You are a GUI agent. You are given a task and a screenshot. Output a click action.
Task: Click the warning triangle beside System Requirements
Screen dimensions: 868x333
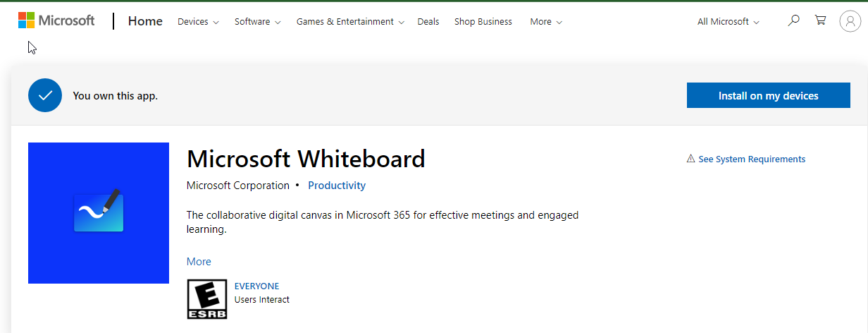690,159
